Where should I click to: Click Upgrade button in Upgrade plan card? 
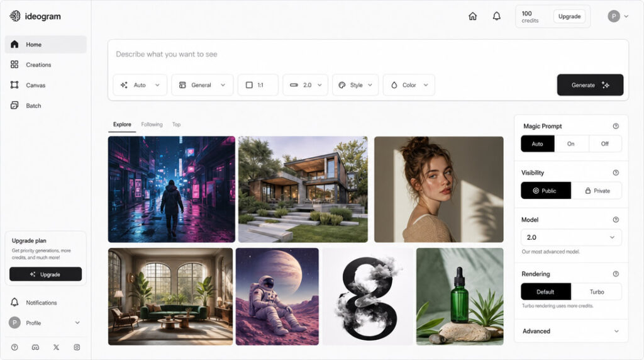pyautogui.click(x=45, y=274)
